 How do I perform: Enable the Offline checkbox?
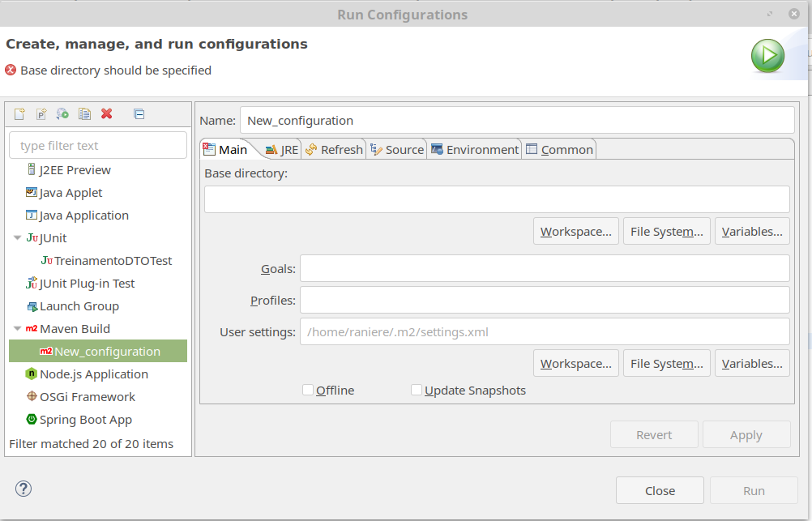pyautogui.click(x=308, y=390)
